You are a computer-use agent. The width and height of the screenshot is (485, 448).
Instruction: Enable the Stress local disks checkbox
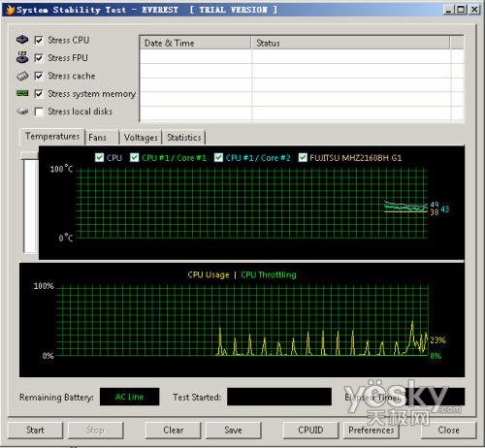(x=39, y=112)
